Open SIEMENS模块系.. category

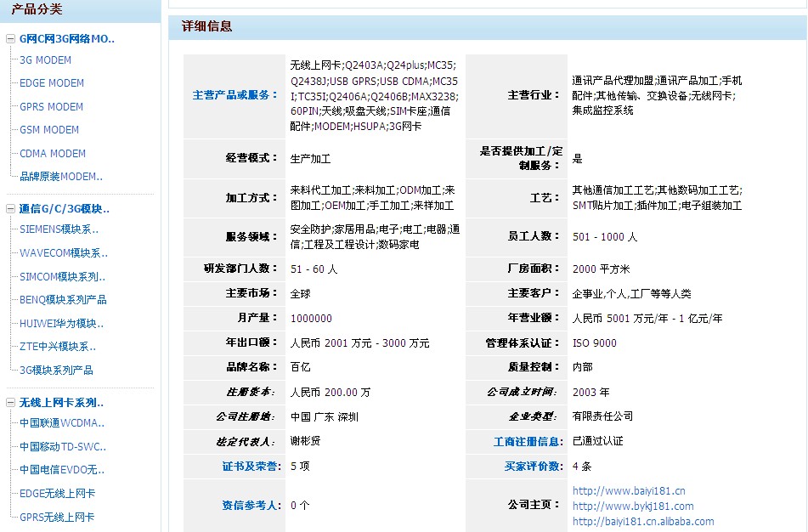[59, 229]
